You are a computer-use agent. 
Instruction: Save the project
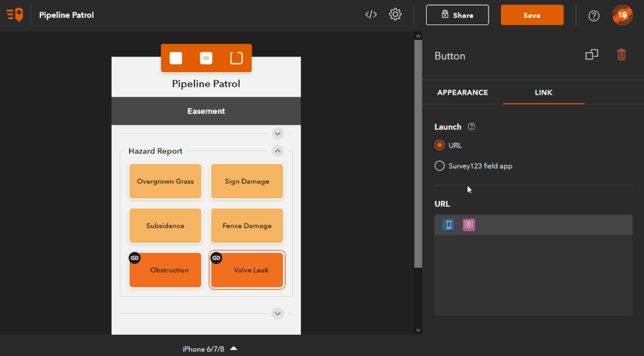[532, 15]
